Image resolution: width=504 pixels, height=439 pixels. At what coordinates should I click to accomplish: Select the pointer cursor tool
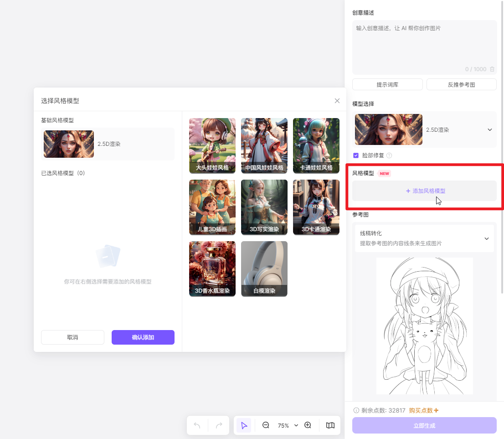click(x=244, y=425)
